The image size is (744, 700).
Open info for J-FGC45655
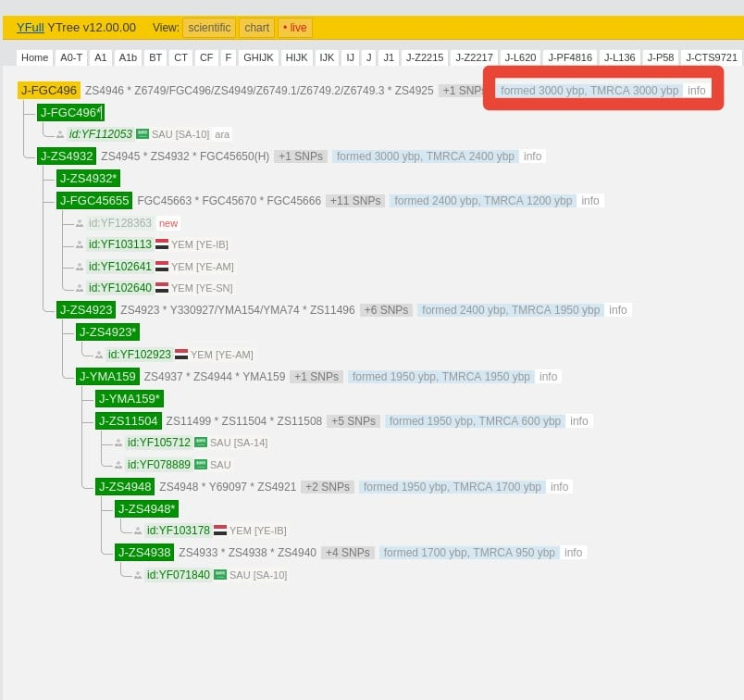pyautogui.click(x=590, y=201)
